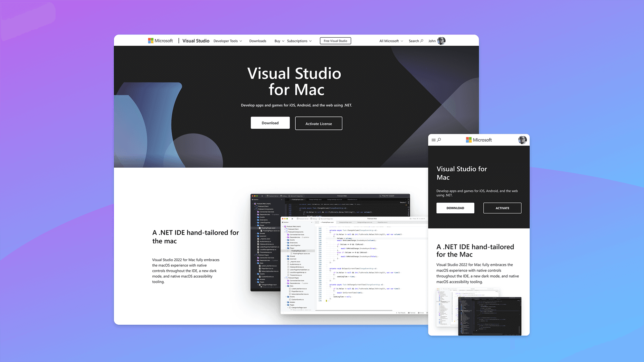
Task: Open John's profile avatar in desktop header
Action: 441,41
